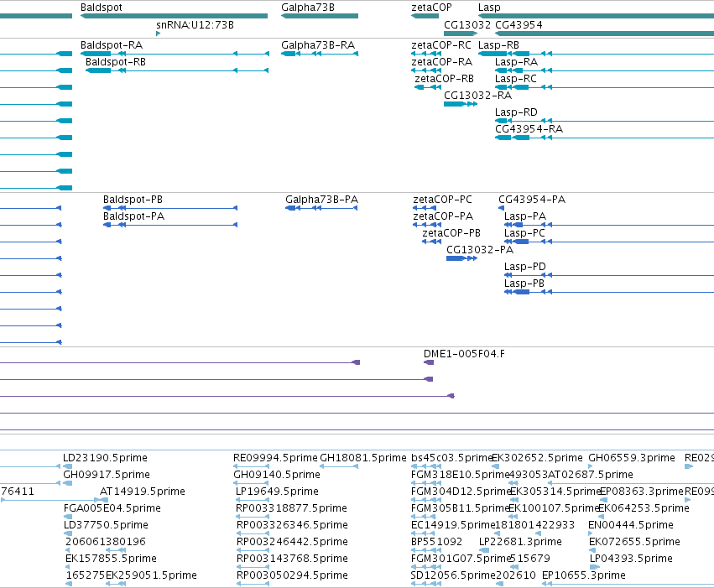Click Lasp-RA transcript label

point(516,62)
